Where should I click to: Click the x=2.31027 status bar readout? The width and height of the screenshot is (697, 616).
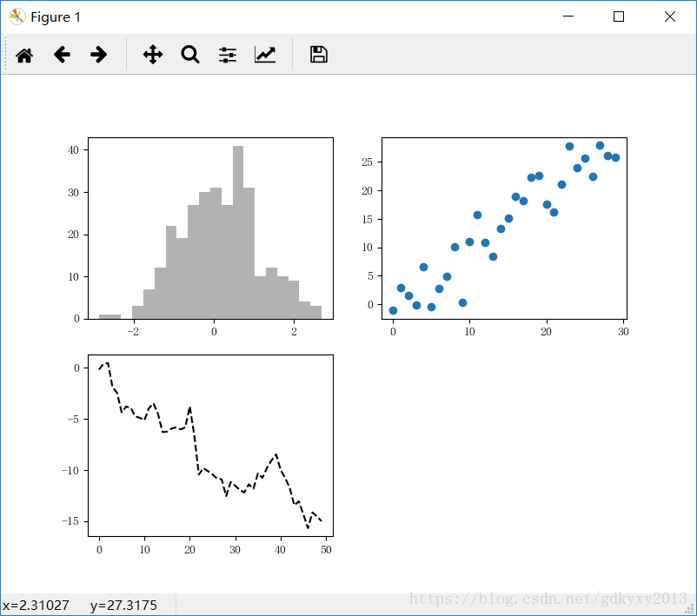point(36,605)
